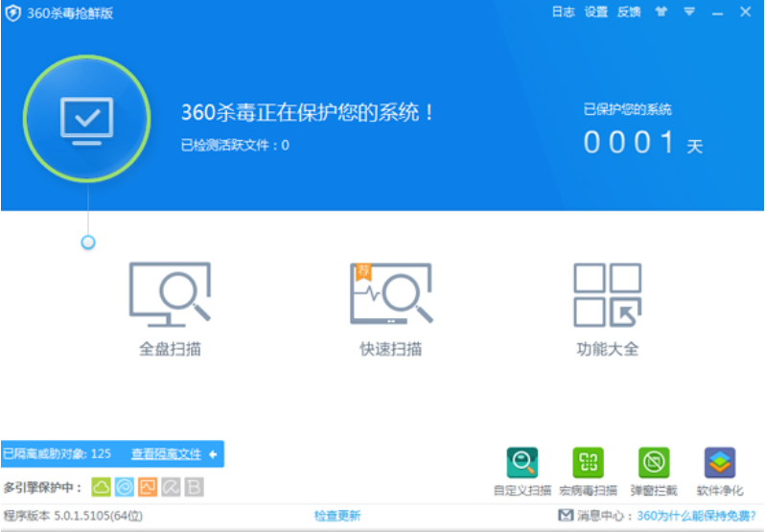Enable the gray slashed engine icon
Viewport: 765px width, 532px height.
click(171, 487)
